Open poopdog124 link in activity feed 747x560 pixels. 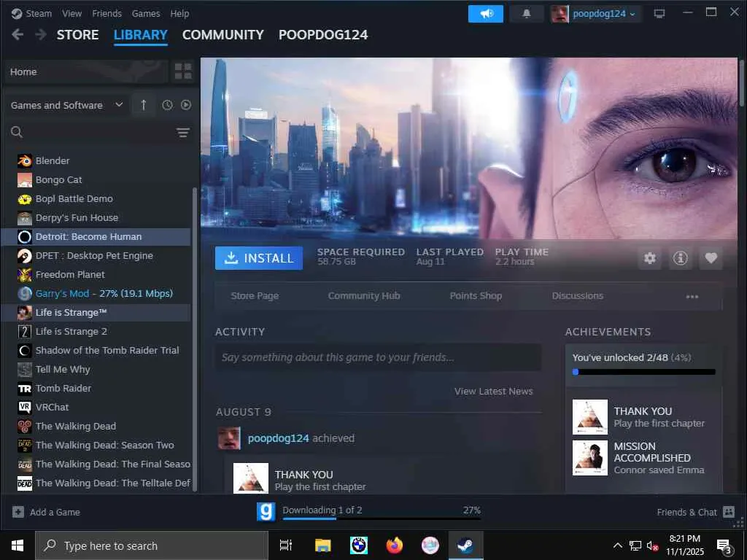(278, 438)
